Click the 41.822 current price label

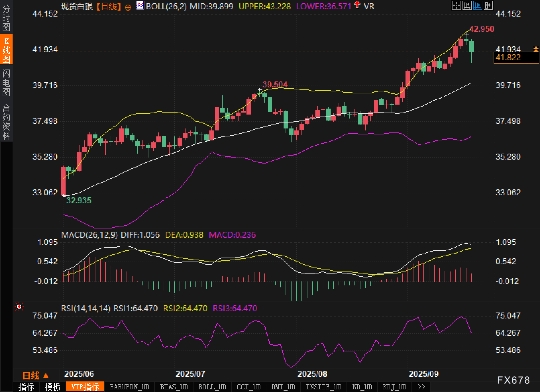point(516,58)
